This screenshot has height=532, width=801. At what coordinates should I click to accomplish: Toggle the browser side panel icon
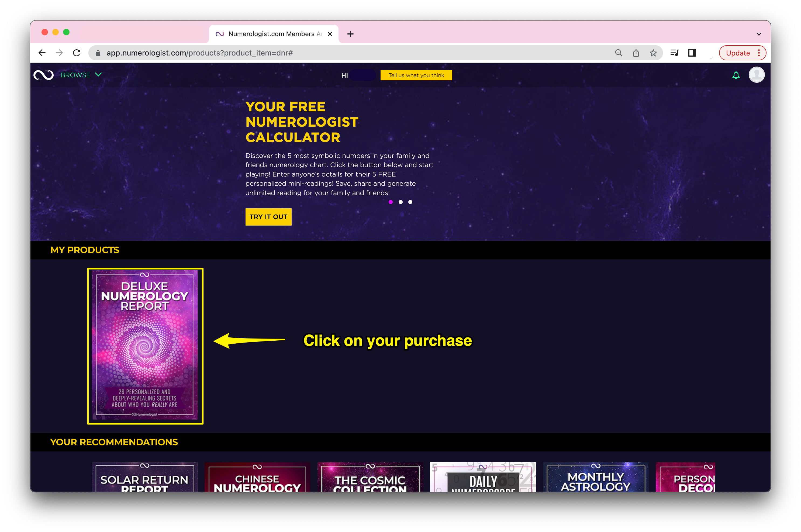[692, 53]
